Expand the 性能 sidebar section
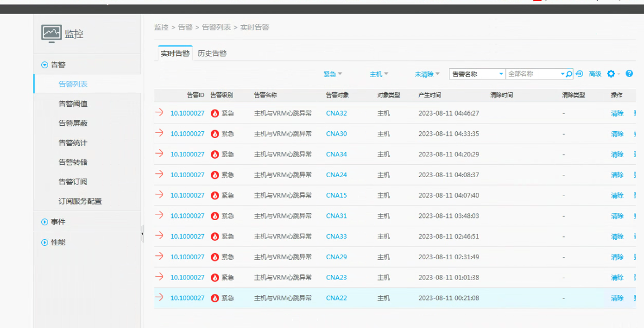 [x=45, y=243]
